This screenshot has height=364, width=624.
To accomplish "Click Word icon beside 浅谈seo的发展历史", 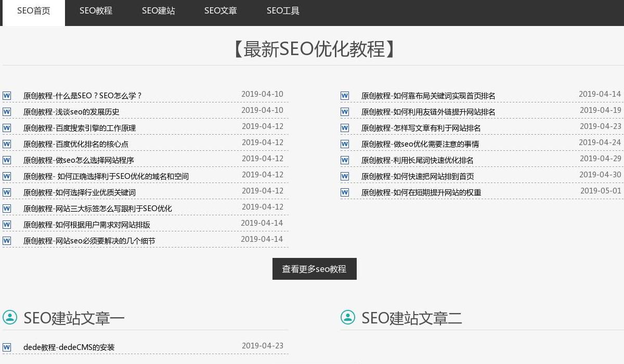I will (x=7, y=112).
